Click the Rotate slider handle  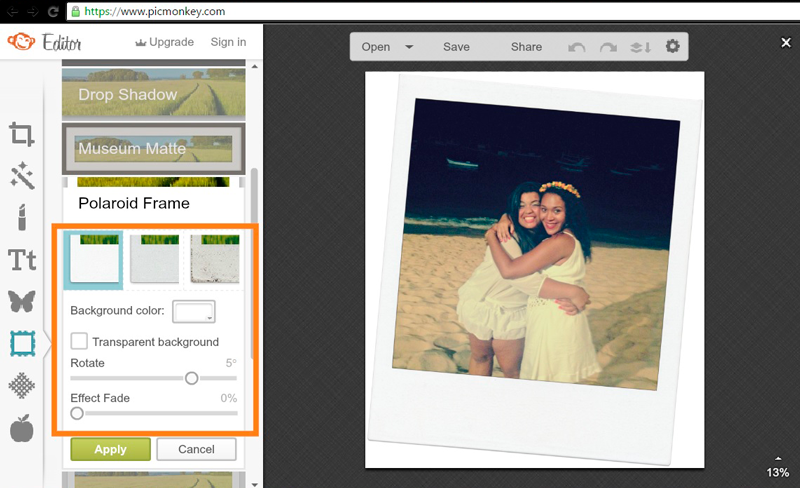click(191, 378)
